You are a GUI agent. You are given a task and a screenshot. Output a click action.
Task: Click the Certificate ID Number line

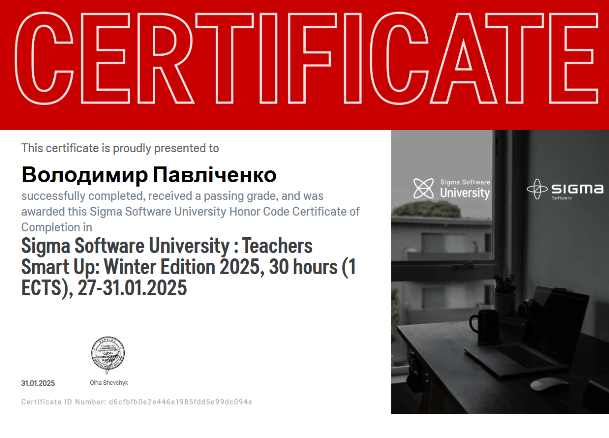[137, 402]
